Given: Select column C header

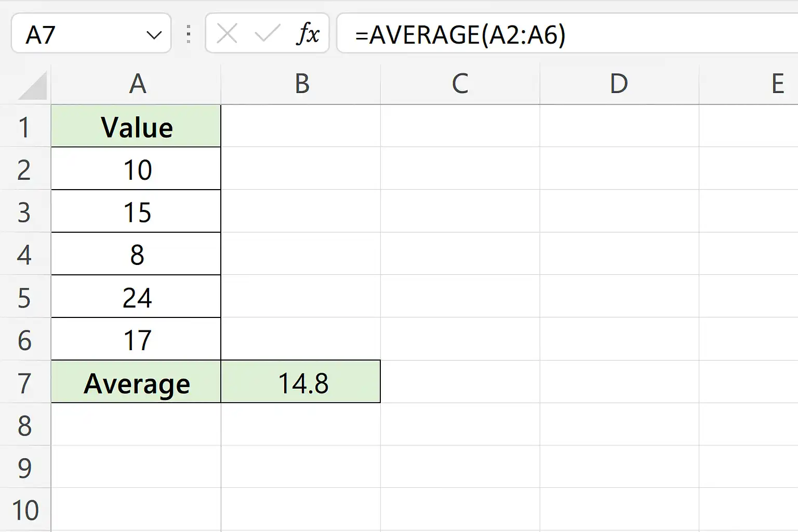Looking at the screenshot, I should (x=460, y=84).
